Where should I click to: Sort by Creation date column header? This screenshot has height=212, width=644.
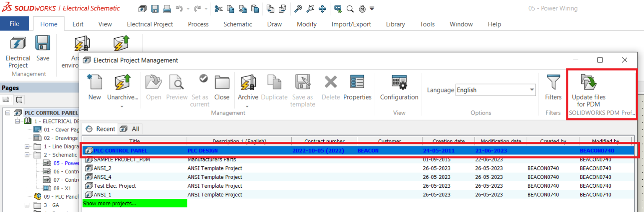click(x=448, y=141)
